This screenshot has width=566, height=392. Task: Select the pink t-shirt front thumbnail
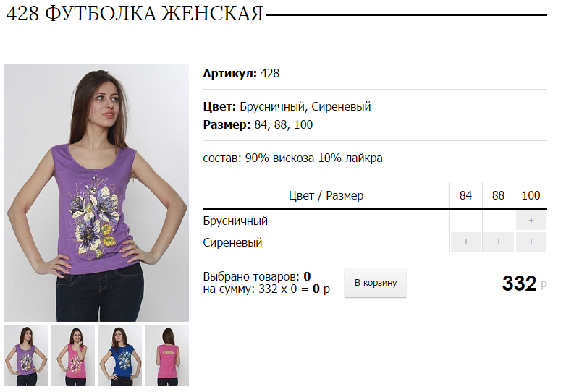coord(73,356)
